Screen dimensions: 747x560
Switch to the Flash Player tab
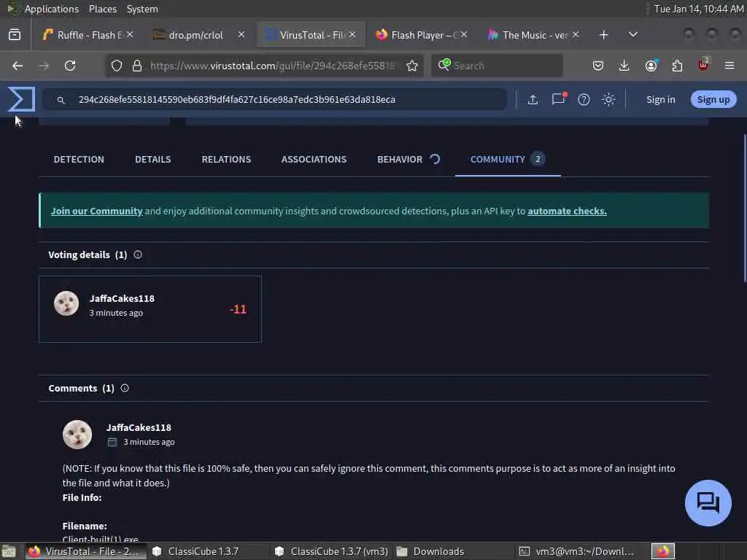click(417, 35)
